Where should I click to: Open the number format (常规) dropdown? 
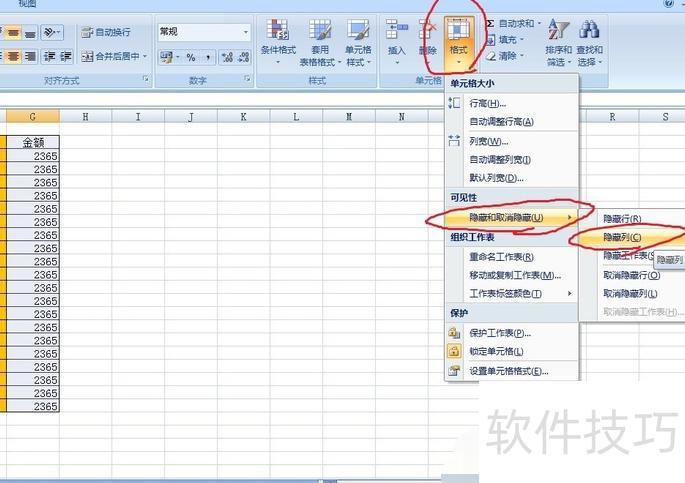coord(245,32)
